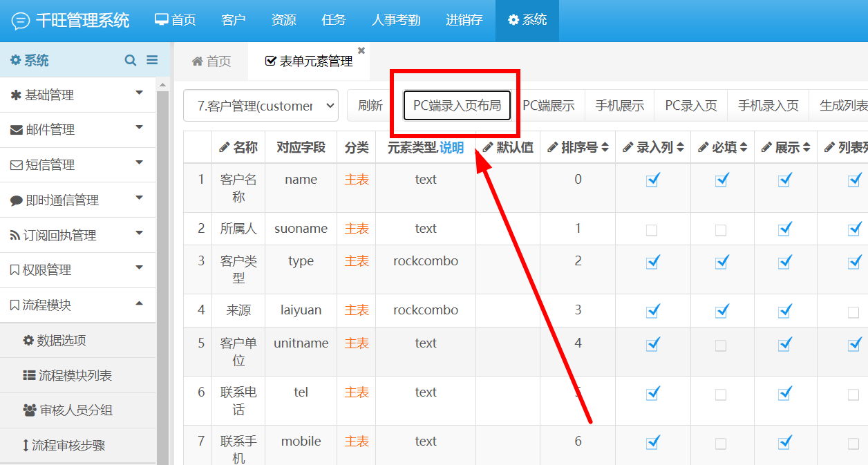
Task: Expand the 邮件管理 sidebar section arrow
Action: (x=139, y=127)
